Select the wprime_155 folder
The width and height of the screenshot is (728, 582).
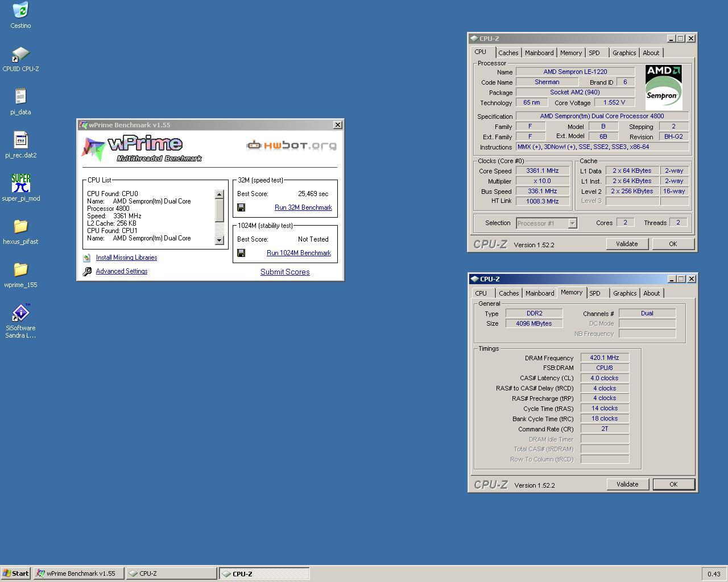(20, 269)
